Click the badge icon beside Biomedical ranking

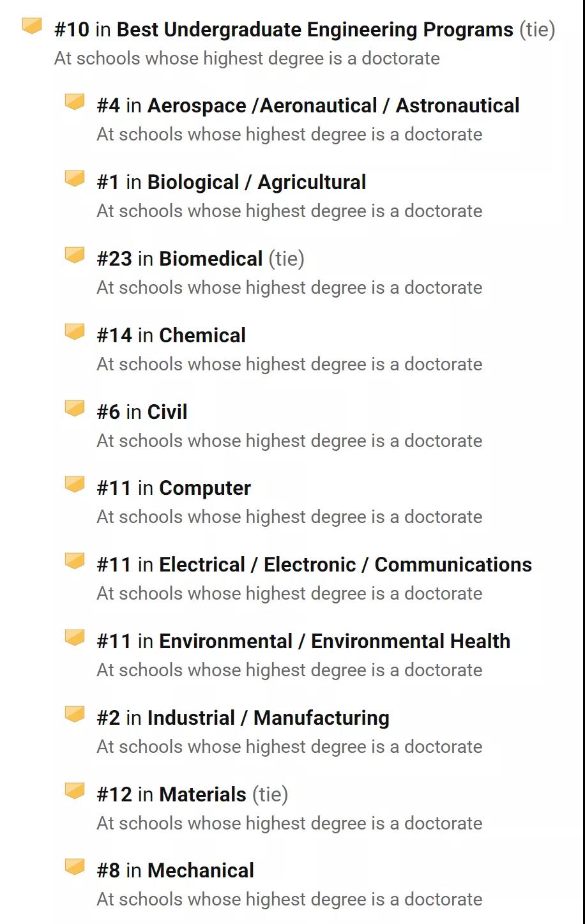(x=75, y=255)
